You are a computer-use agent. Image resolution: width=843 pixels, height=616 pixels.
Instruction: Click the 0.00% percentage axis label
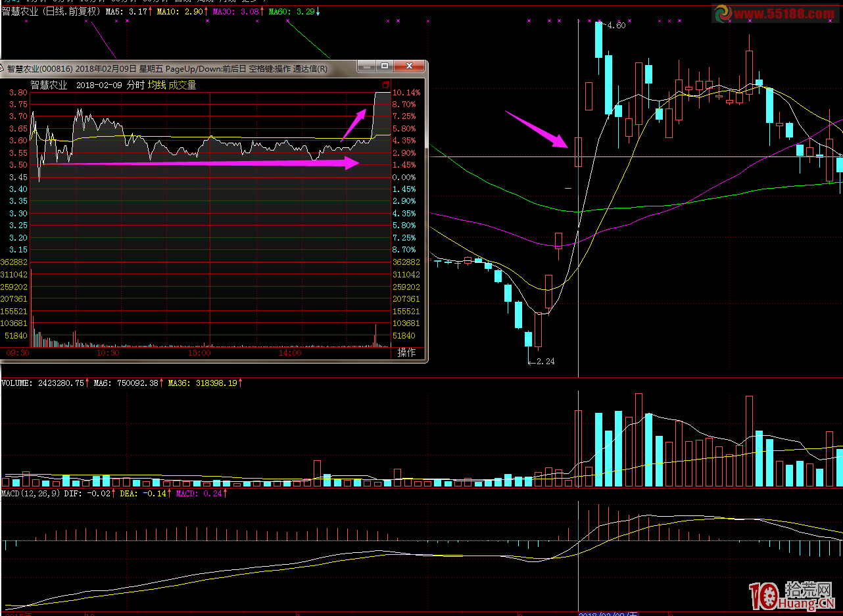(x=404, y=178)
